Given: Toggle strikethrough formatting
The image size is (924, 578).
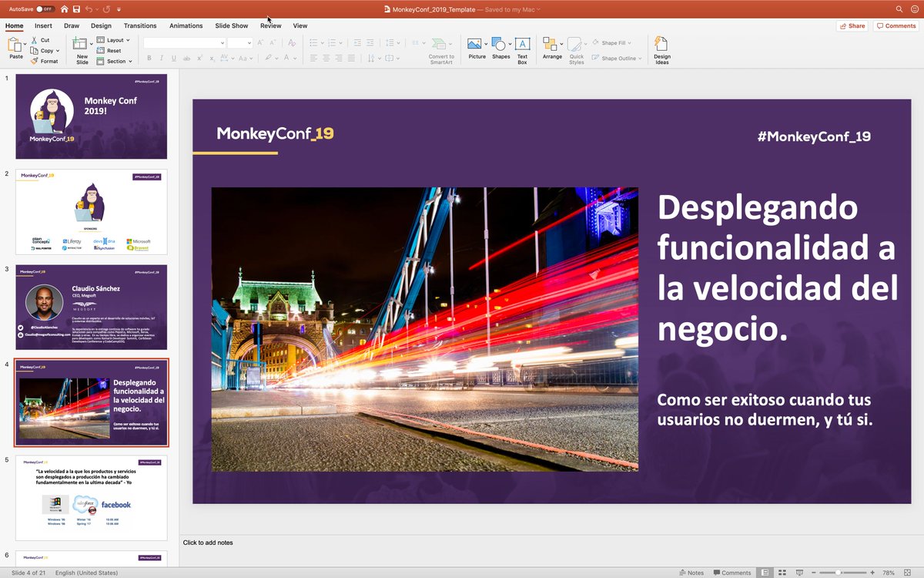Looking at the screenshot, I should (186, 58).
